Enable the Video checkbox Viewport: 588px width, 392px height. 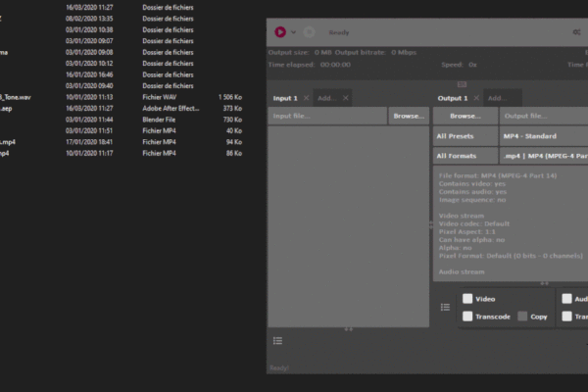(467, 299)
